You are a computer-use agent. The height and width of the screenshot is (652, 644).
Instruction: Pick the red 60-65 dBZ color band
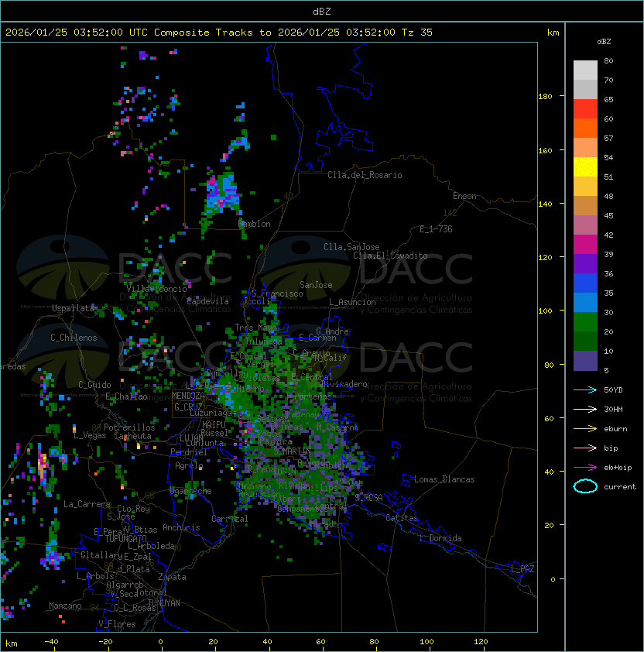[585, 109]
